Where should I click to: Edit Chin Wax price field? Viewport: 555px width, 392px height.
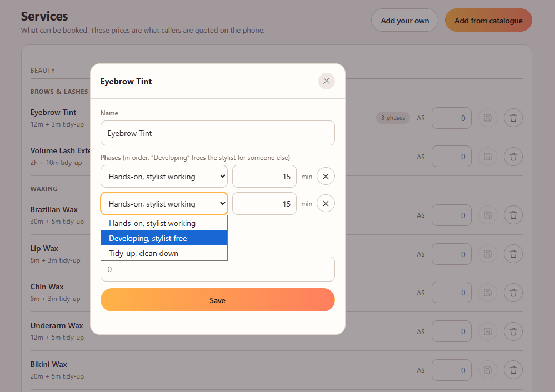(x=451, y=293)
